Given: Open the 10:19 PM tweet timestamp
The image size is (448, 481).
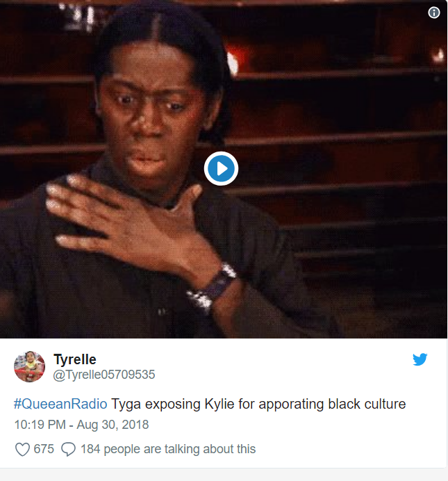Looking at the screenshot, I should [x=40, y=425].
